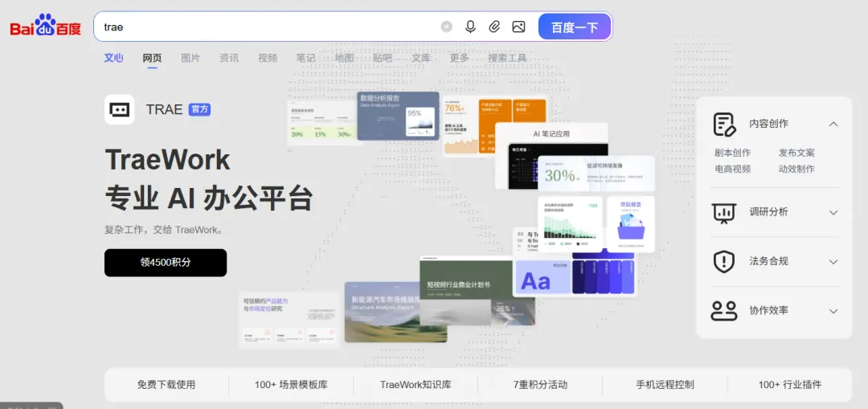Switch to the 笔记 tab
Screen dimensions: 868x409
click(x=305, y=58)
